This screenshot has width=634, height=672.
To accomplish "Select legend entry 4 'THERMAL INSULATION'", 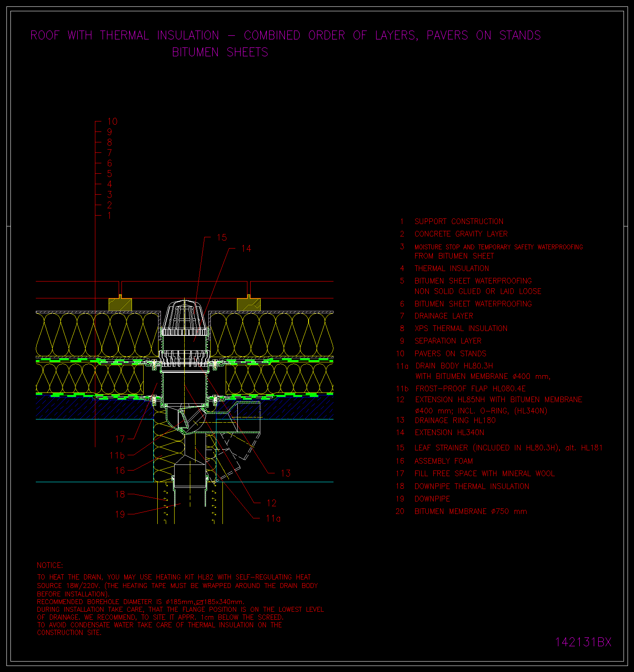I will [452, 269].
